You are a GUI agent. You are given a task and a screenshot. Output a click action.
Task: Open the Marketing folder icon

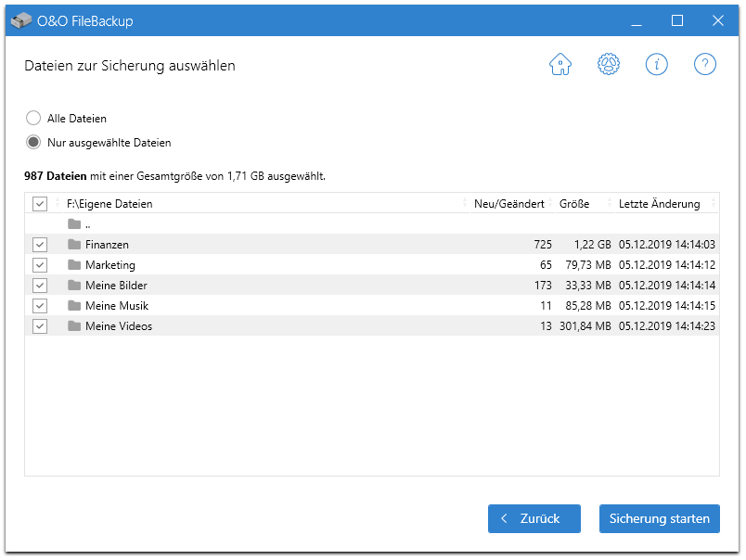pyautogui.click(x=74, y=265)
